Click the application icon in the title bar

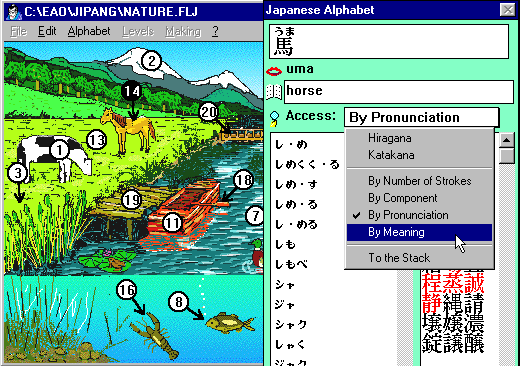click(x=14, y=12)
